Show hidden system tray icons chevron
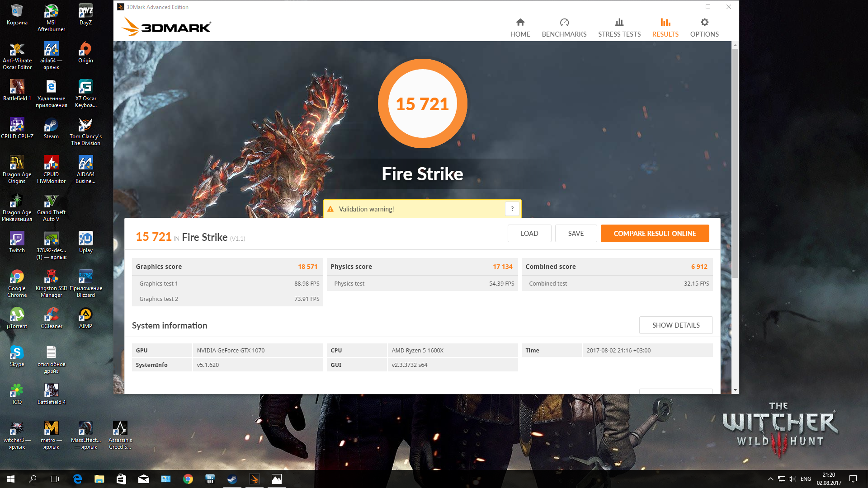Screen dimensions: 868x488 (x=770, y=479)
